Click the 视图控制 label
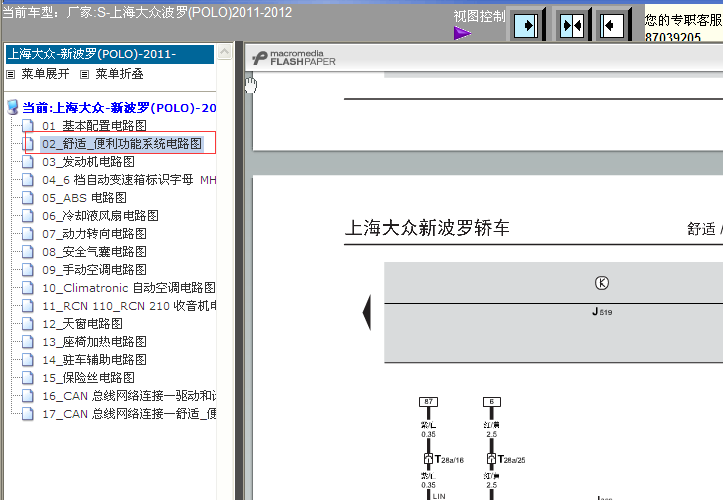This screenshot has width=723, height=500. click(480, 16)
